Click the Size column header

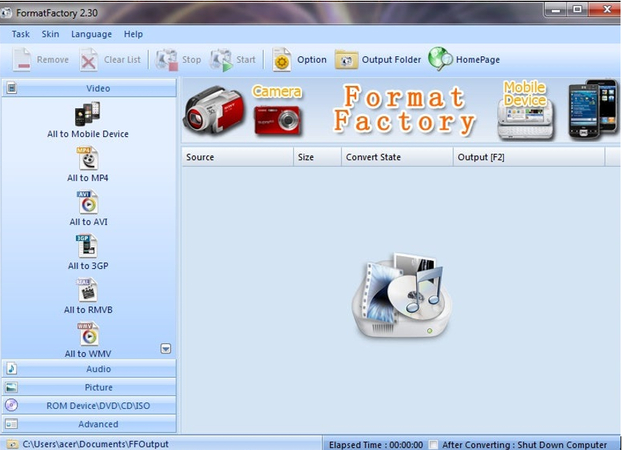tap(317, 157)
